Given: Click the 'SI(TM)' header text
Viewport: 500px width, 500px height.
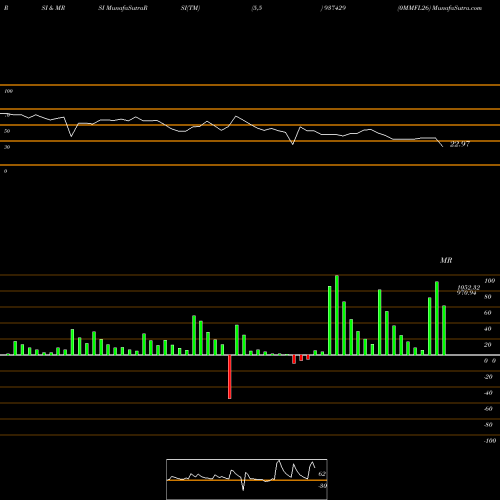Looking at the screenshot, I should [x=190, y=8].
